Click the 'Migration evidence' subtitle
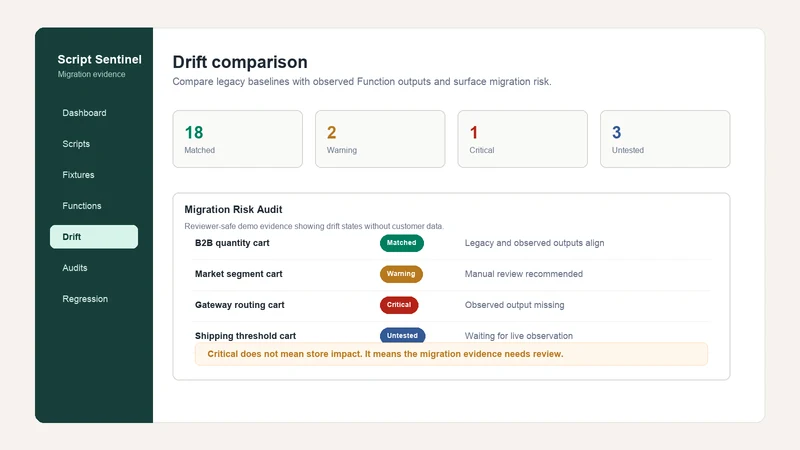Image resolution: width=800 pixels, height=450 pixels. click(x=91, y=74)
